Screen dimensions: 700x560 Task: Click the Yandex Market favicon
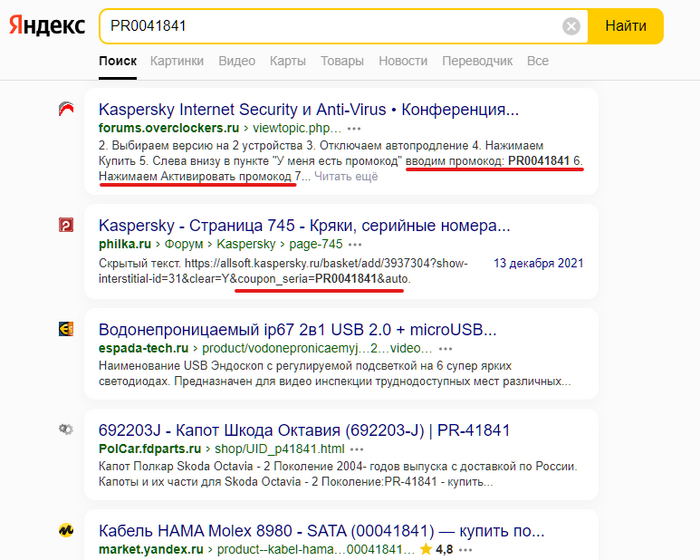(66, 531)
